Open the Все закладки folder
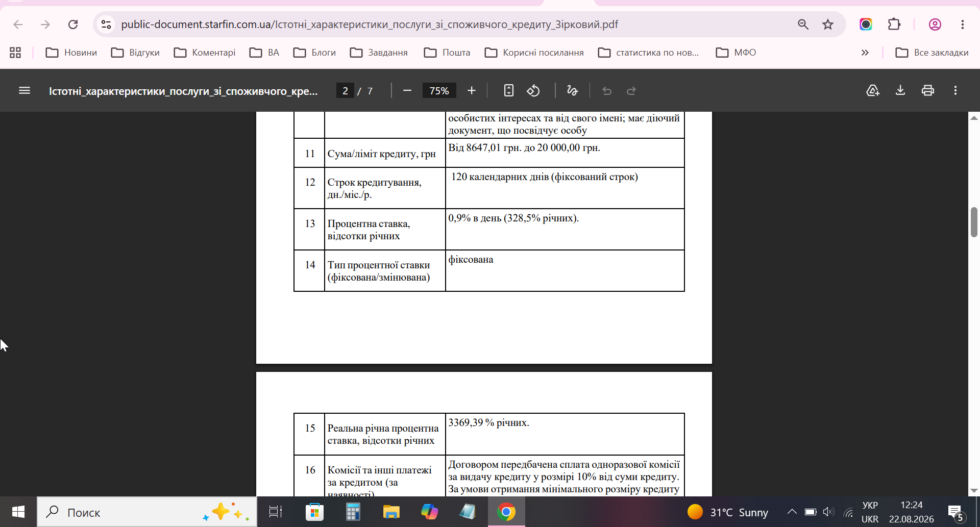Image resolution: width=980 pixels, height=527 pixels. [932, 53]
